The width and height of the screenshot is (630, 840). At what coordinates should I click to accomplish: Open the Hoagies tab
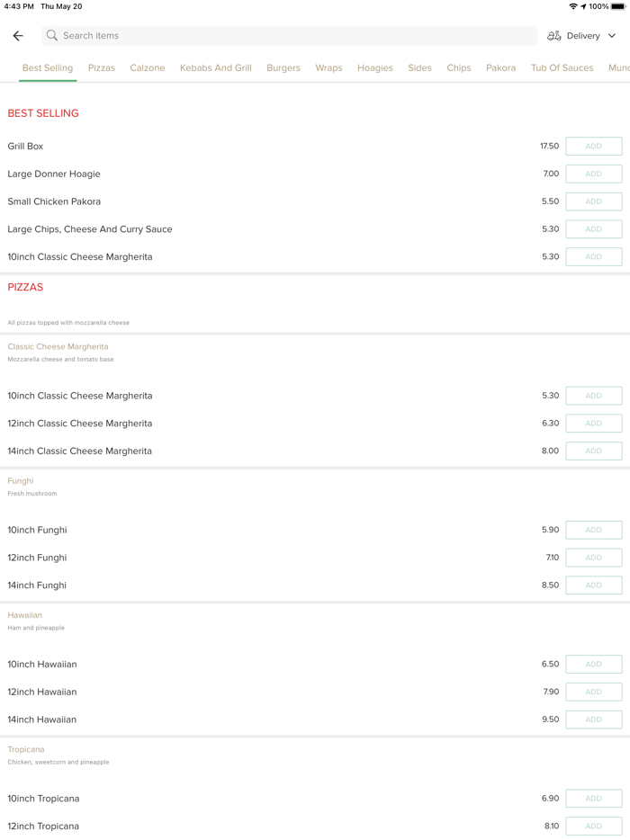coord(375,68)
